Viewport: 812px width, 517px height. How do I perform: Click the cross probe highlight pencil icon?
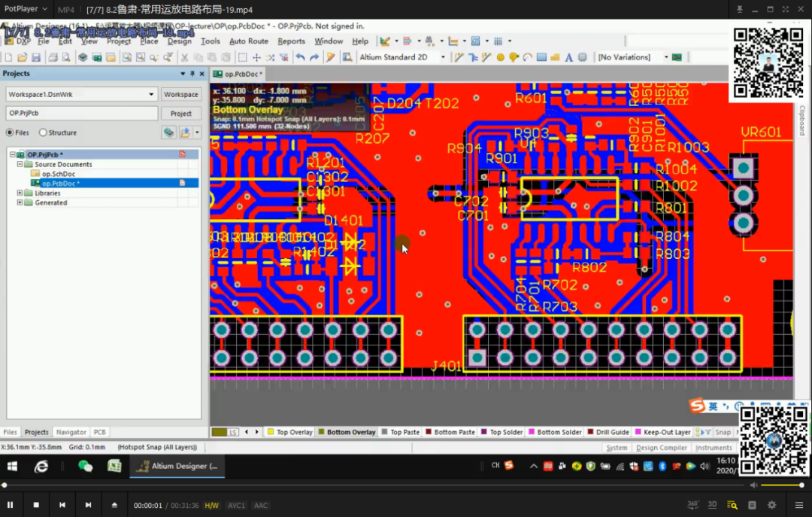330,57
